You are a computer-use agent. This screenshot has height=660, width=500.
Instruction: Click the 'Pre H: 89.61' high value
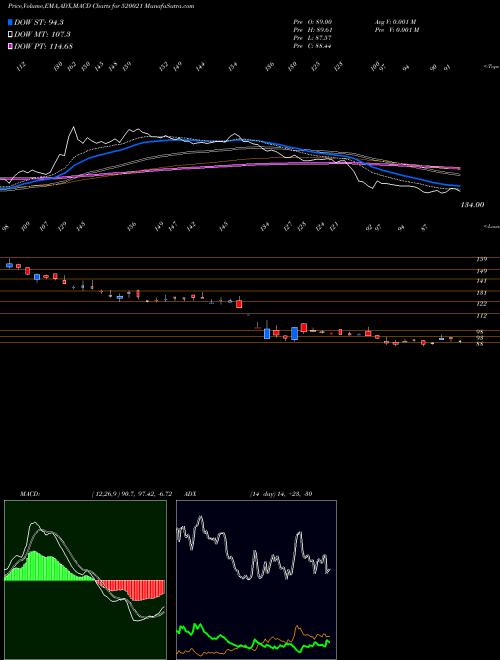point(313,30)
